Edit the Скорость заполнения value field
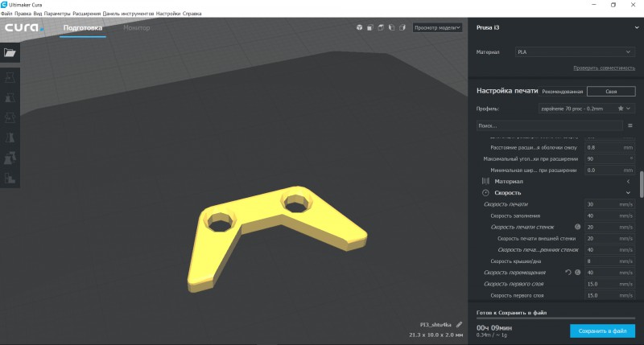 (609, 216)
